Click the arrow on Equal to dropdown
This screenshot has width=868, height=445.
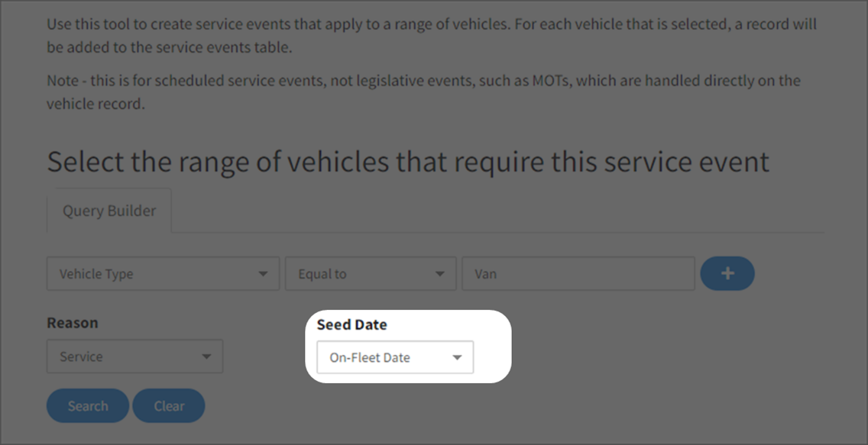(439, 274)
